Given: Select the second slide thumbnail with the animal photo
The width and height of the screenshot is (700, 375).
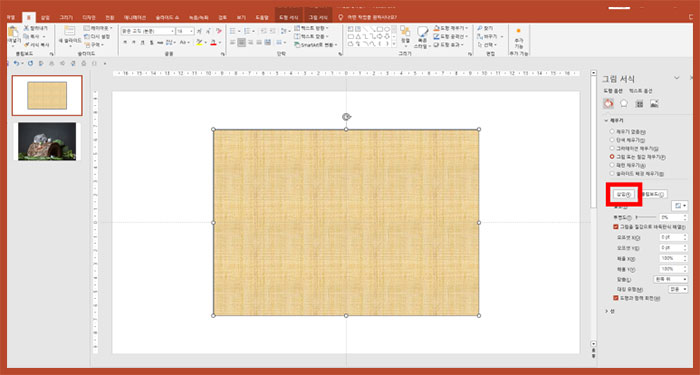Looking at the screenshot, I should (x=47, y=141).
